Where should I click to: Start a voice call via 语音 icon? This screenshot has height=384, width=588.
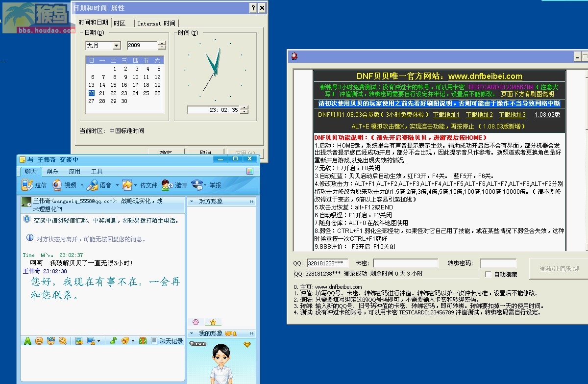click(x=93, y=185)
